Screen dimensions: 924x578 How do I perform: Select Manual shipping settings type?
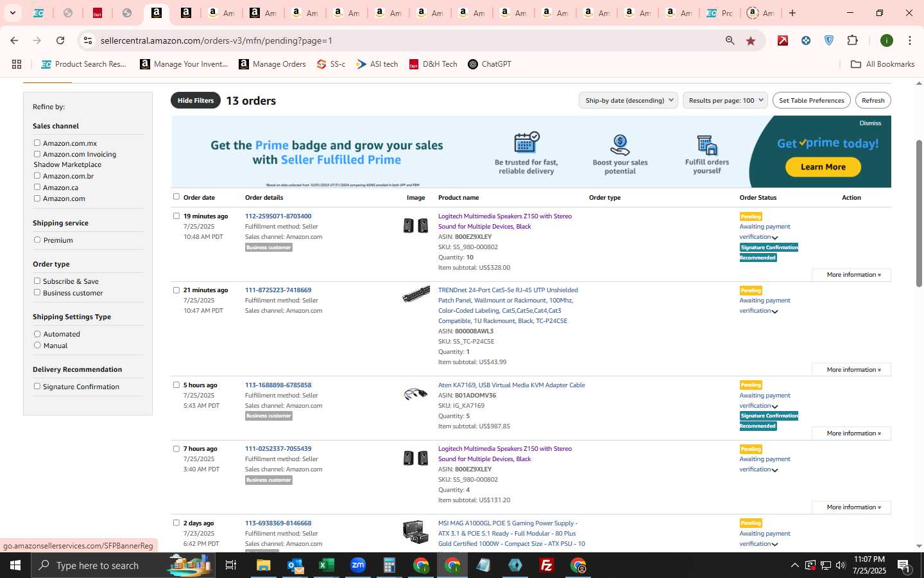[x=37, y=345]
